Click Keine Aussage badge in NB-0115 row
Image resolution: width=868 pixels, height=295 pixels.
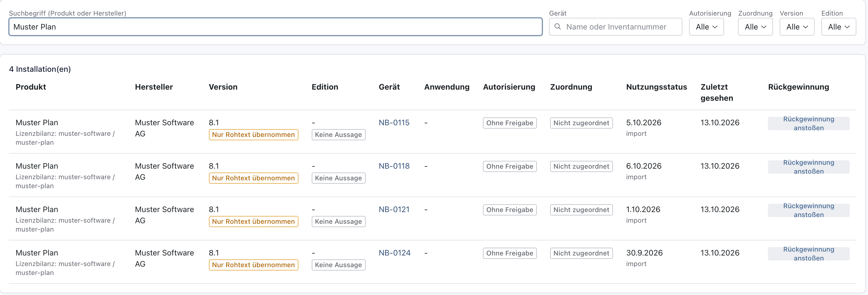338,135
